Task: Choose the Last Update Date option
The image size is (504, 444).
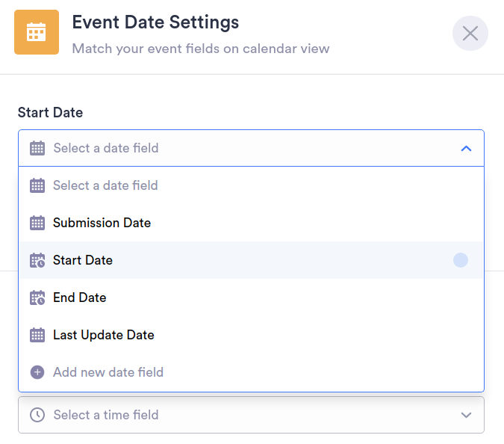Action: point(104,335)
